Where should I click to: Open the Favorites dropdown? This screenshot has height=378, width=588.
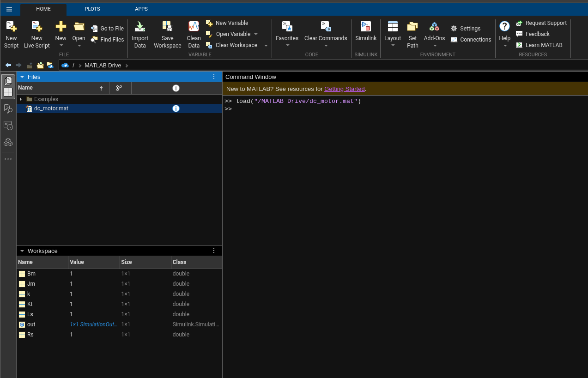tap(287, 45)
